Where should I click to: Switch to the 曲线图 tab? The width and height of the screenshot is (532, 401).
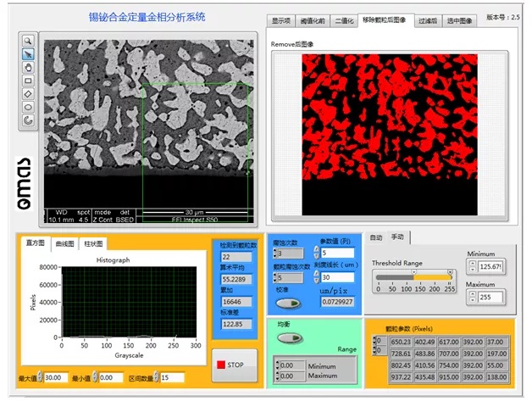click(x=63, y=243)
